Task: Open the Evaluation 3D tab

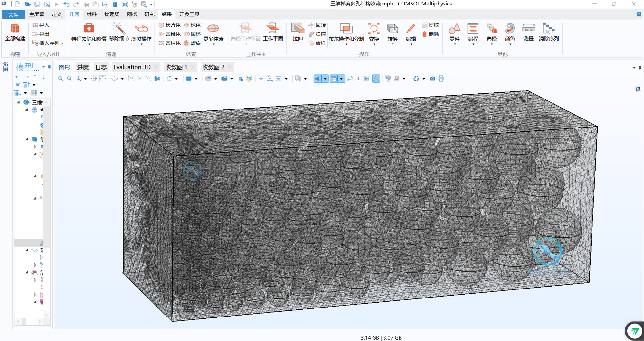Action: point(132,67)
